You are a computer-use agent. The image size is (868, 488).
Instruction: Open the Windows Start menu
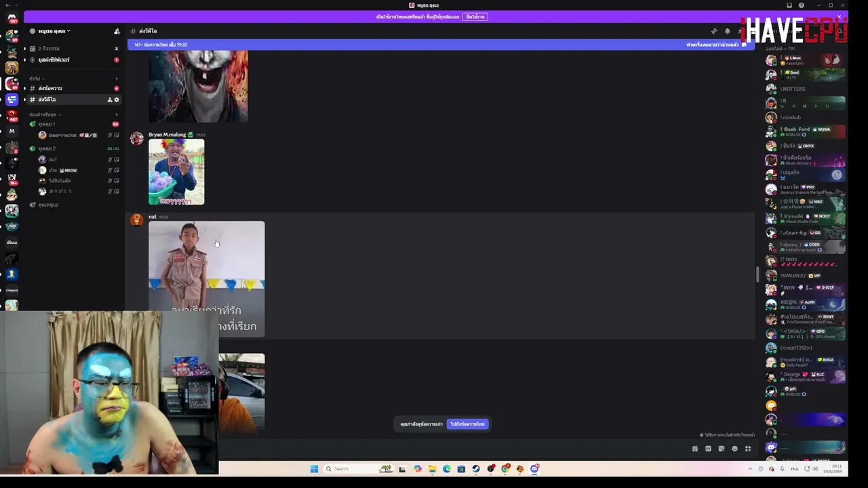pyautogui.click(x=314, y=469)
